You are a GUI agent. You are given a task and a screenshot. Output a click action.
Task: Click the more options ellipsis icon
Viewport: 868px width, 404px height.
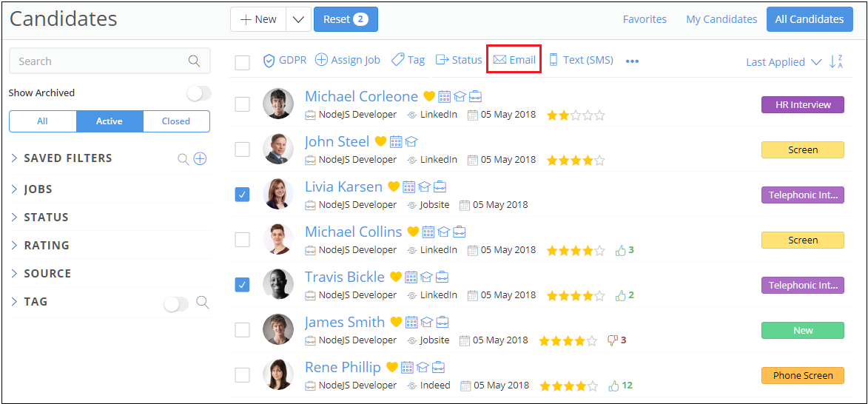tap(632, 61)
